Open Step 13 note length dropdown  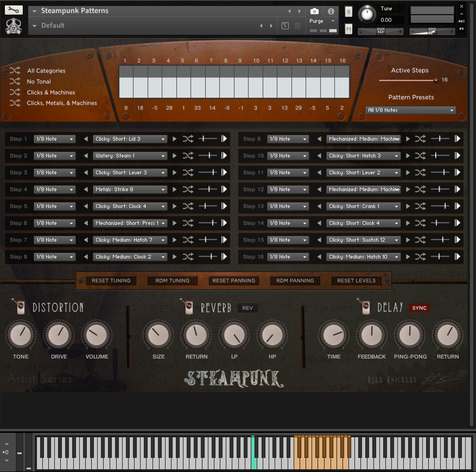288,206
